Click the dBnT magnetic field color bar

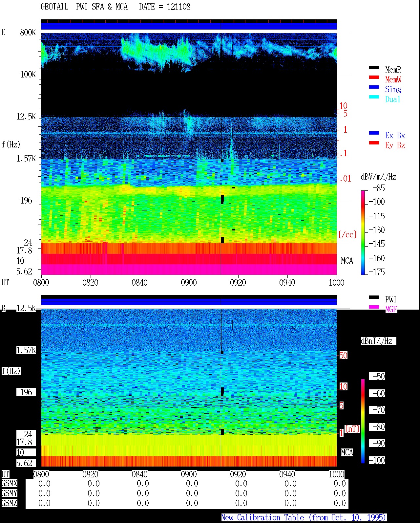click(363, 421)
